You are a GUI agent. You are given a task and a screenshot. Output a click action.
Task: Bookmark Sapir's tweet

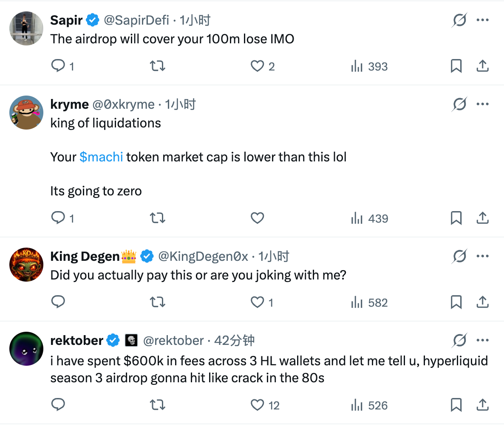[456, 66]
